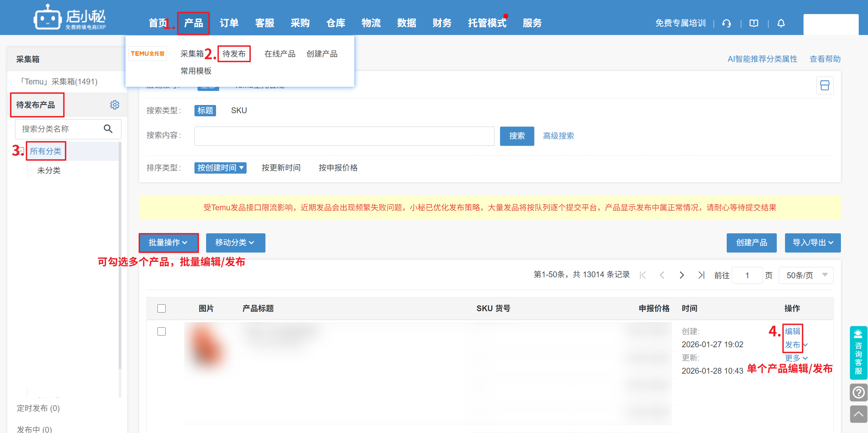The width and height of the screenshot is (868, 433).
Task: Tick the first product row checkbox
Action: 162,331
